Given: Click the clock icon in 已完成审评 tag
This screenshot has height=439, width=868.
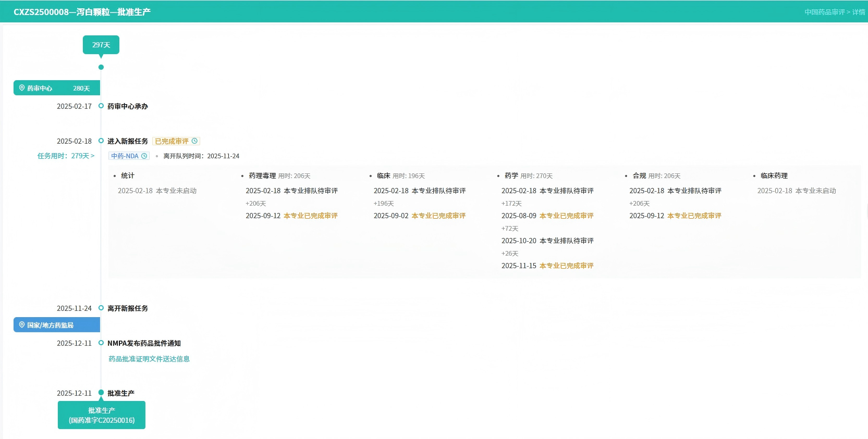Looking at the screenshot, I should tap(194, 141).
